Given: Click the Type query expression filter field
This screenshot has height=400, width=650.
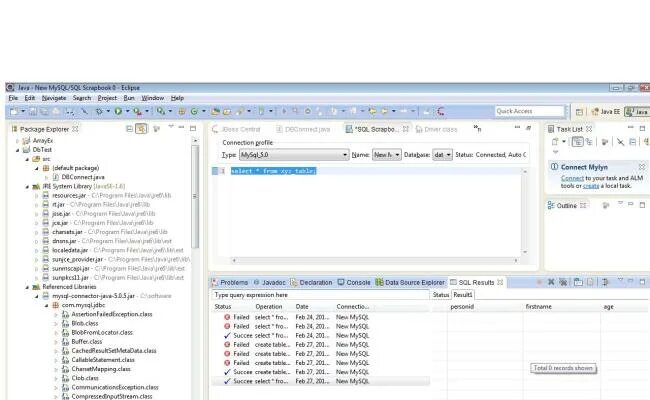Looking at the screenshot, I should (320, 295).
